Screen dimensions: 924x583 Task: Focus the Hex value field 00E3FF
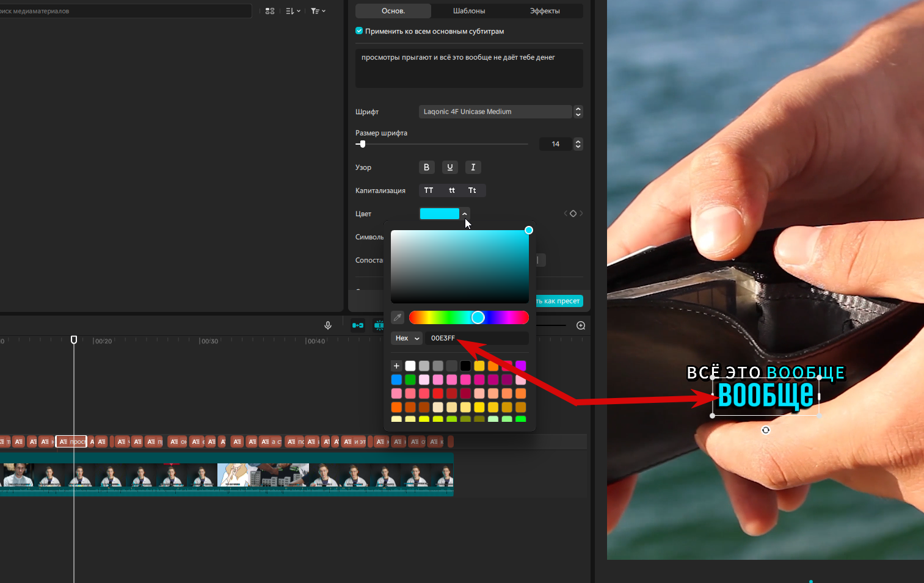477,338
